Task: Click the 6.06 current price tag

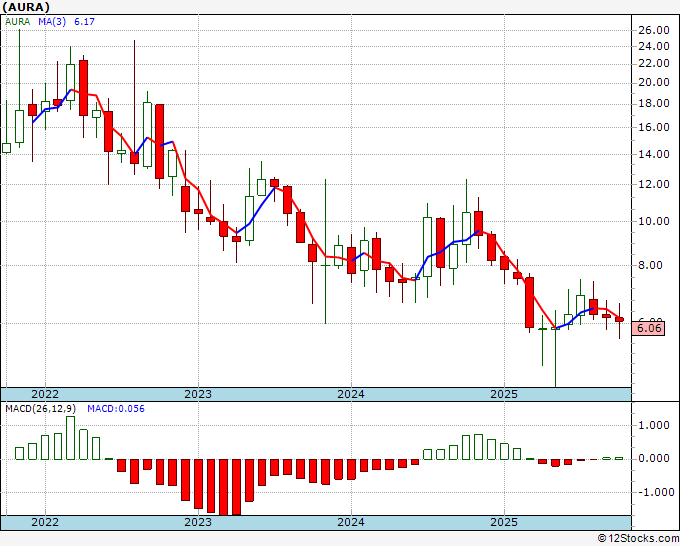Action: (648, 328)
